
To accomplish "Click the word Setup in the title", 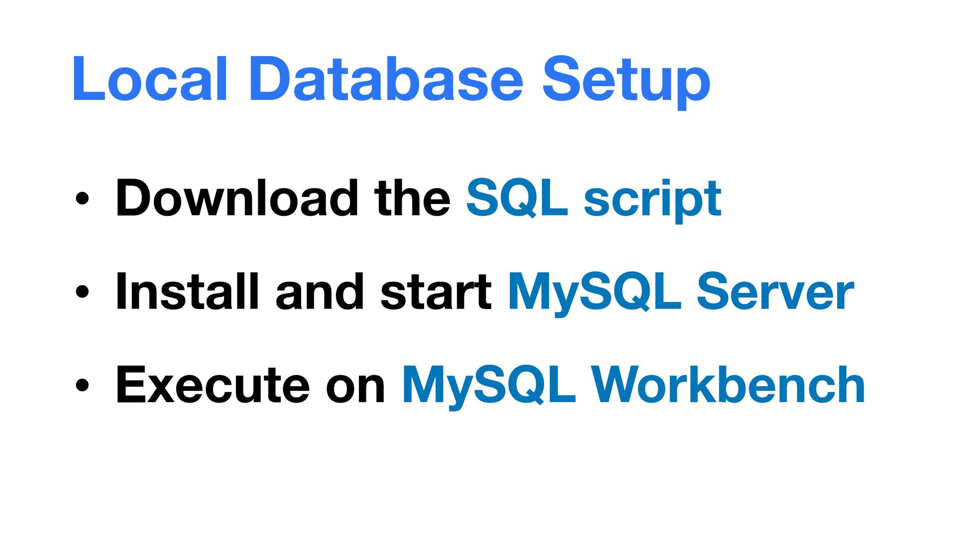I will (626, 82).
